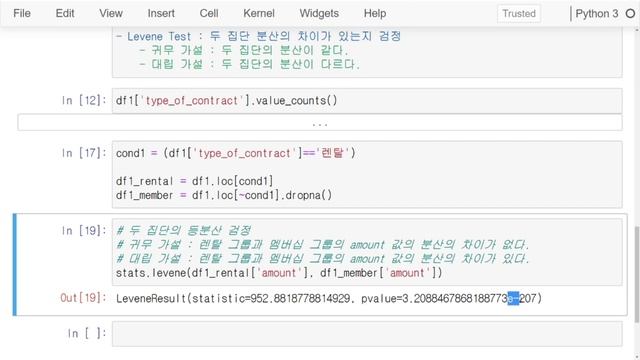Click the Out[19] prompt label

83,298
